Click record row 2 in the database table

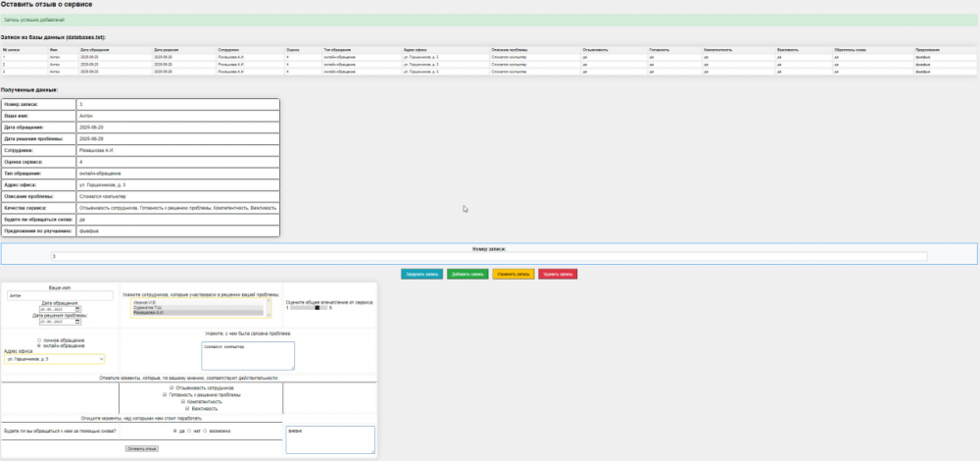point(489,65)
